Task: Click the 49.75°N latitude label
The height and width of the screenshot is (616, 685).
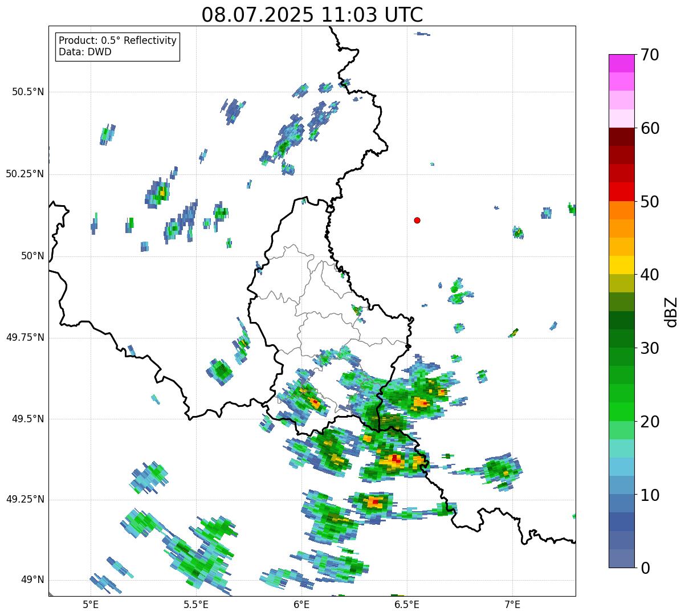Action: [25, 337]
